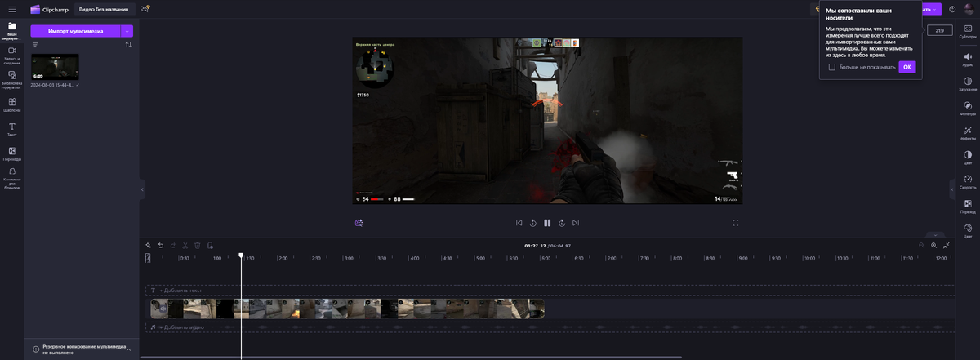The height and width of the screenshot is (360, 980).
Task: Open the Эффекты effects panel
Action: (968, 133)
